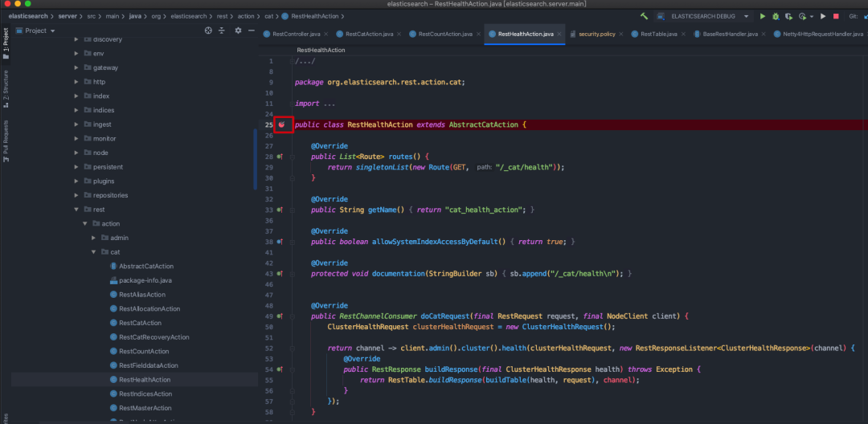Click the Build project hammer icon
The image size is (868, 424).
click(x=645, y=16)
